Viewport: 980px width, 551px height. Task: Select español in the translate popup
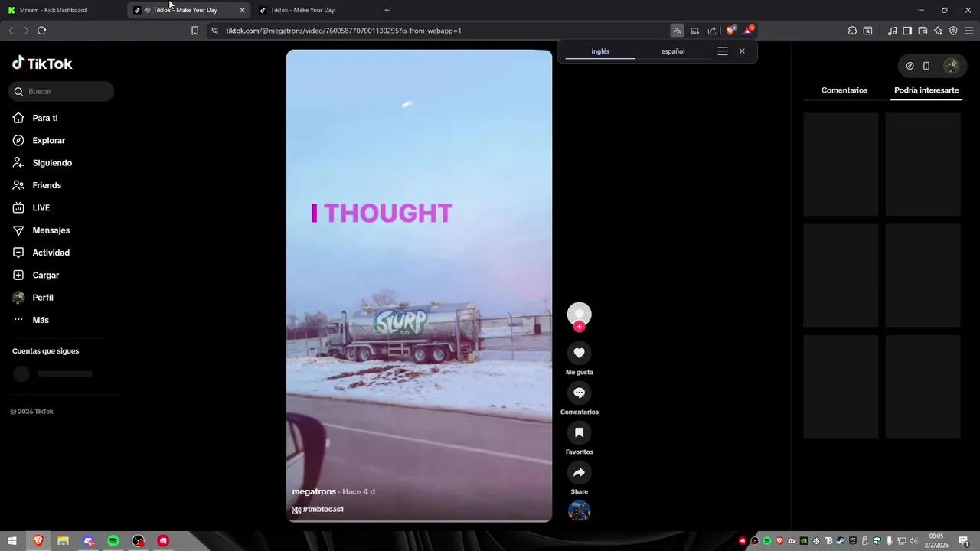point(673,51)
